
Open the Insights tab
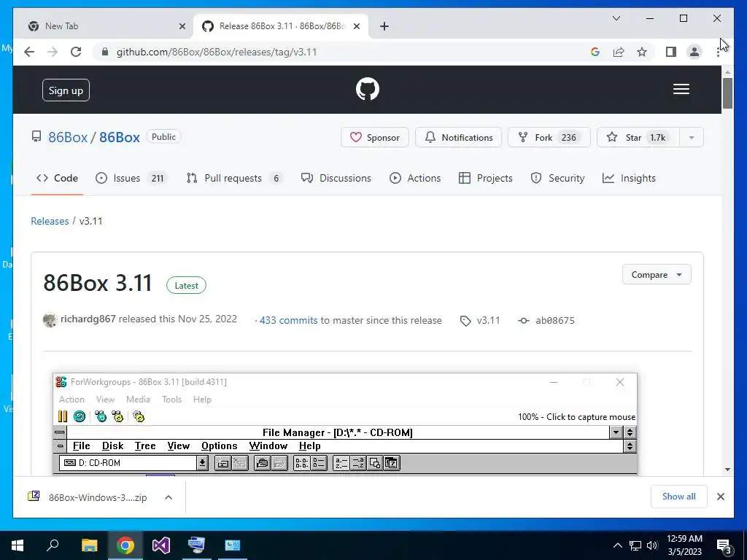point(629,178)
